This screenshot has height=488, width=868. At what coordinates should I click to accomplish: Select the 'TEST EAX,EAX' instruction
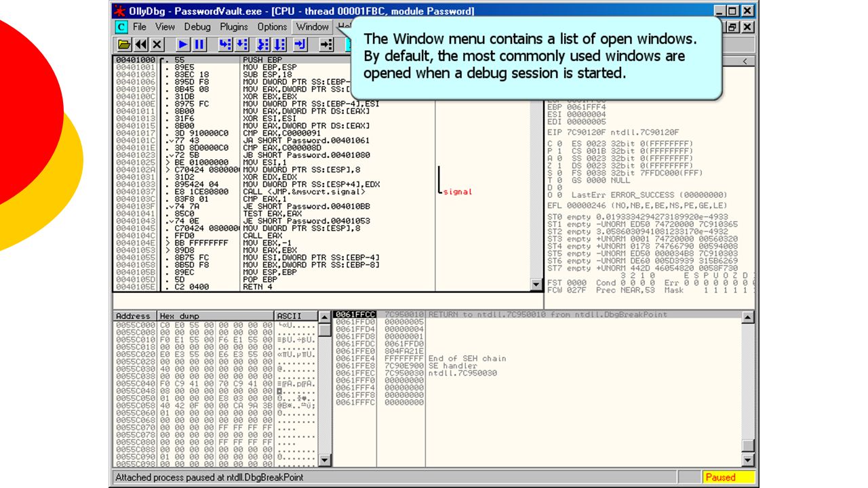click(x=271, y=213)
